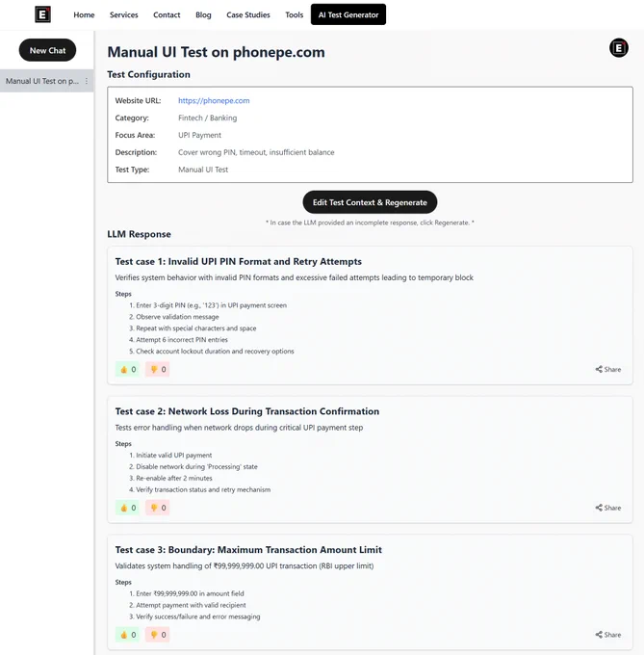Select the AI Test Generator tab

pyautogui.click(x=348, y=14)
